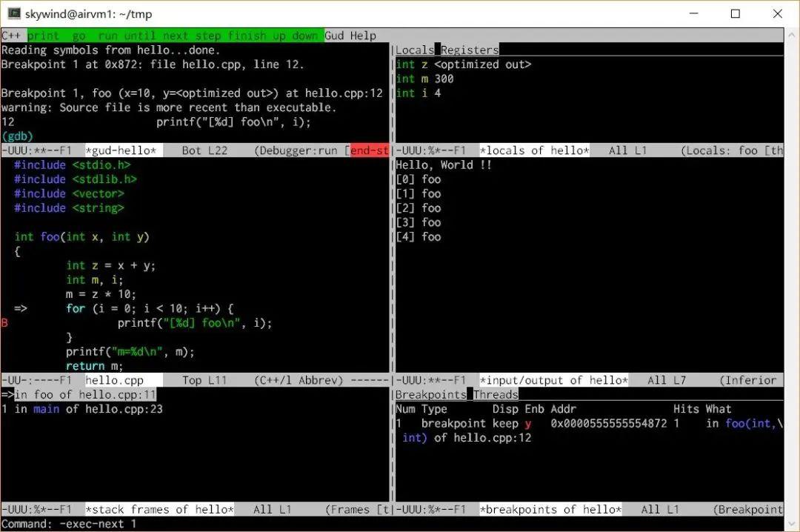Click the *stack frames of hello* buffer name
The width and height of the screenshot is (800, 532).
159,510
